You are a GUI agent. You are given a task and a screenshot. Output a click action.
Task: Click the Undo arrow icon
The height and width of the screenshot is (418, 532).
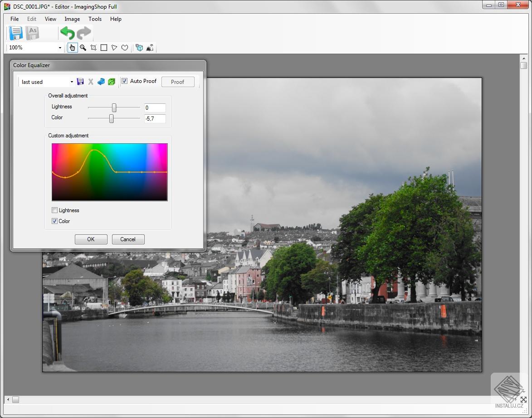coord(67,33)
